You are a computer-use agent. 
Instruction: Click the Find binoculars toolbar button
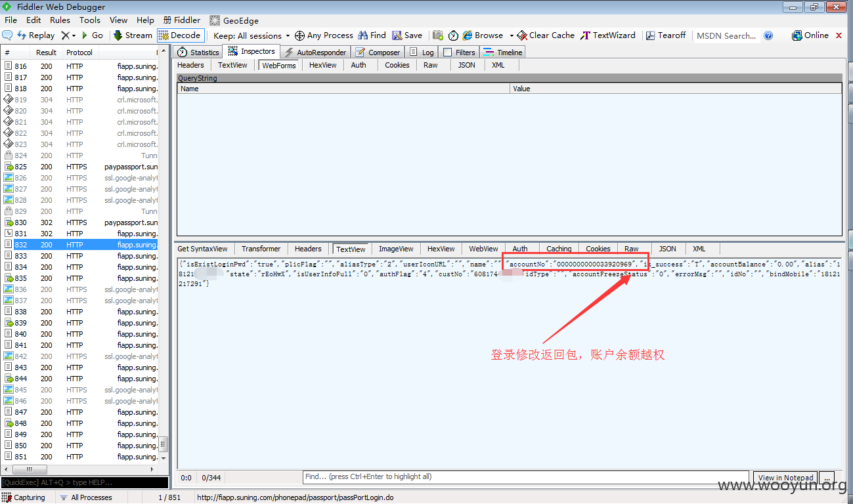click(x=372, y=35)
